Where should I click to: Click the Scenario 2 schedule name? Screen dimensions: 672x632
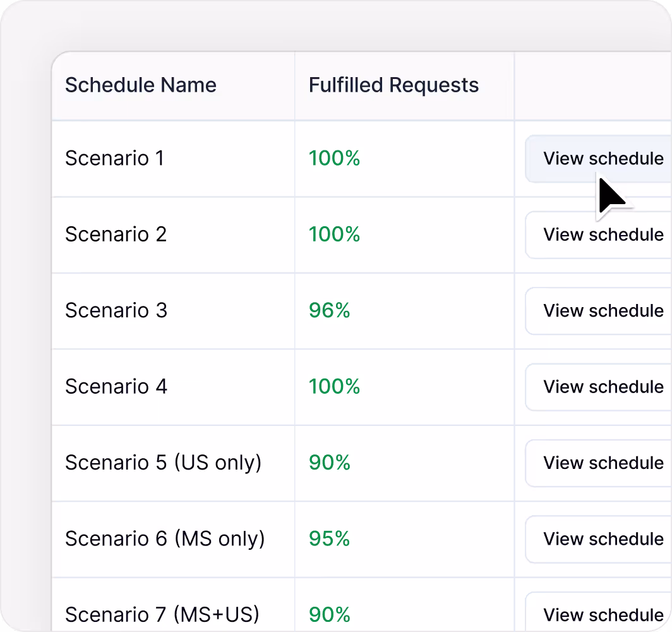click(116, 234)
